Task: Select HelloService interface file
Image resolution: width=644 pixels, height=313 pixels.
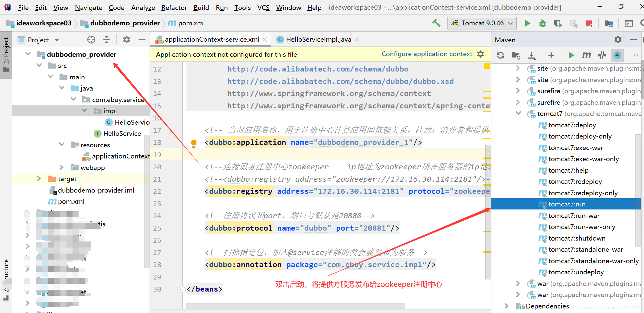Action: click(122, 133)
